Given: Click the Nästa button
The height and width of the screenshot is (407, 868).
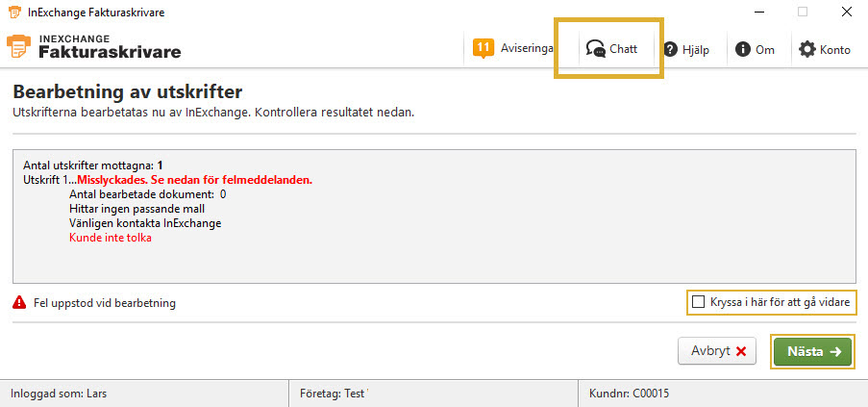Looking at the screenshot, I should click(x=812, y=351).
